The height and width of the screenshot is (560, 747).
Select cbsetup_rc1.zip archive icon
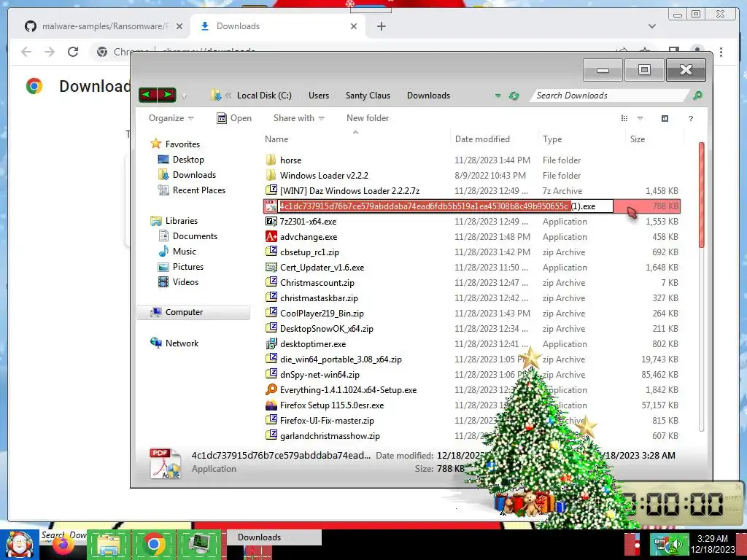[271, 252]
